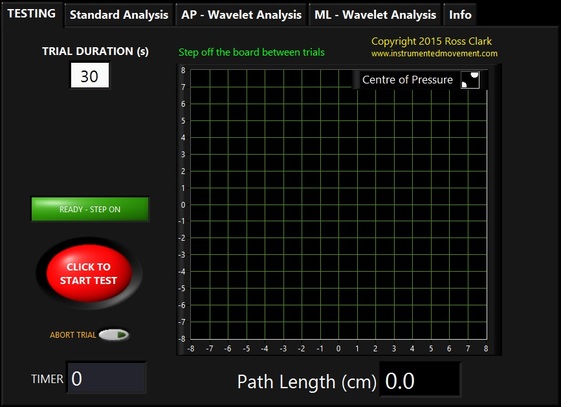
Task: Click the -8 label on horizontal axis
Action: point(191,348)
